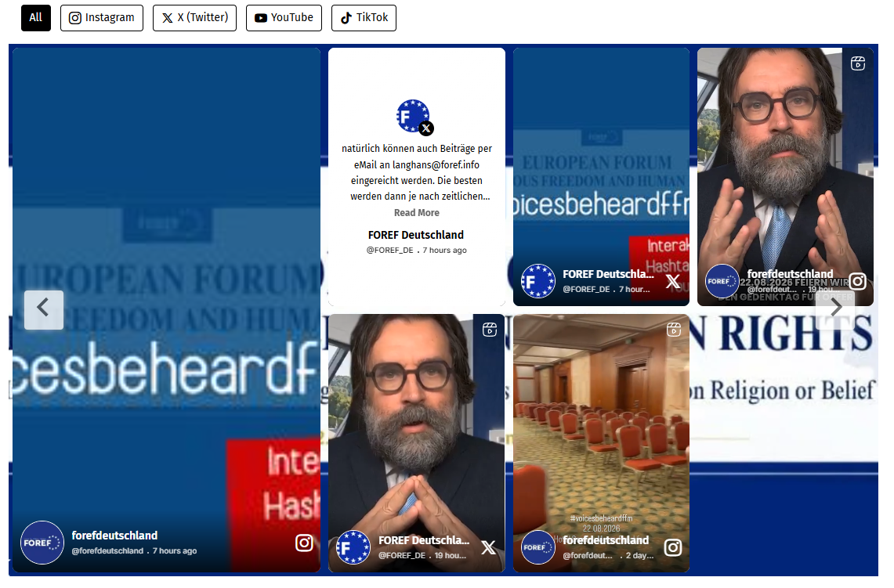Screen dimensions: 894x588
Task: Open the large voicesbeheardffm Instagram post
Action: coord(166,310)
